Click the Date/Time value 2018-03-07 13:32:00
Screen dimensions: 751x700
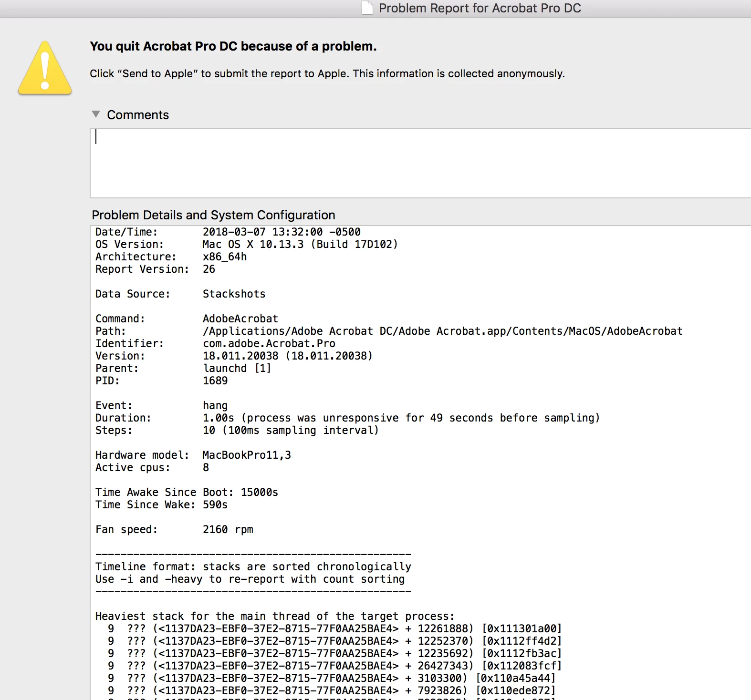pyautogui.click(x=282, y=232)
